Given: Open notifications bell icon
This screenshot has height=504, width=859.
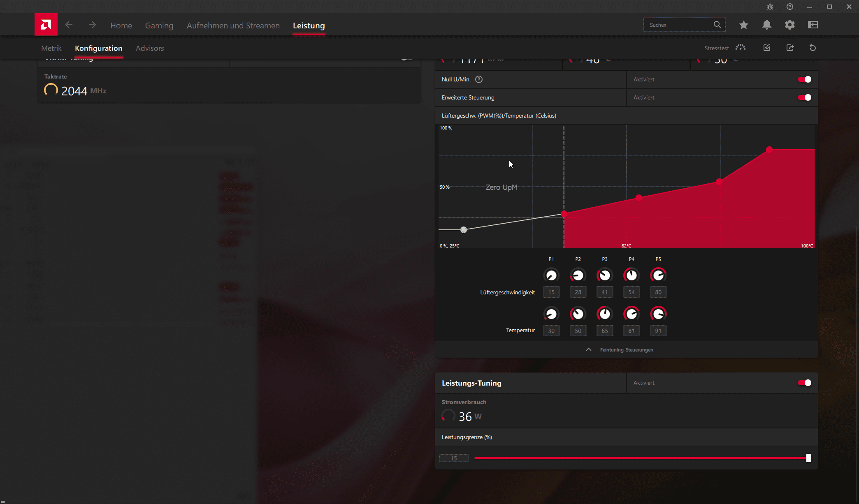Looking at the screenshot, I should coord(766,25).
